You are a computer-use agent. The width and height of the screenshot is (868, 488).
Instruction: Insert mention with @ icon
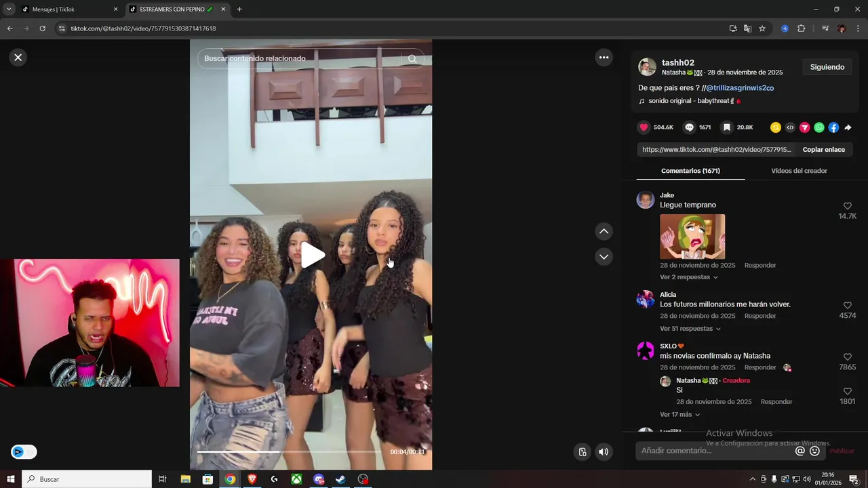[x=800, y=451]
